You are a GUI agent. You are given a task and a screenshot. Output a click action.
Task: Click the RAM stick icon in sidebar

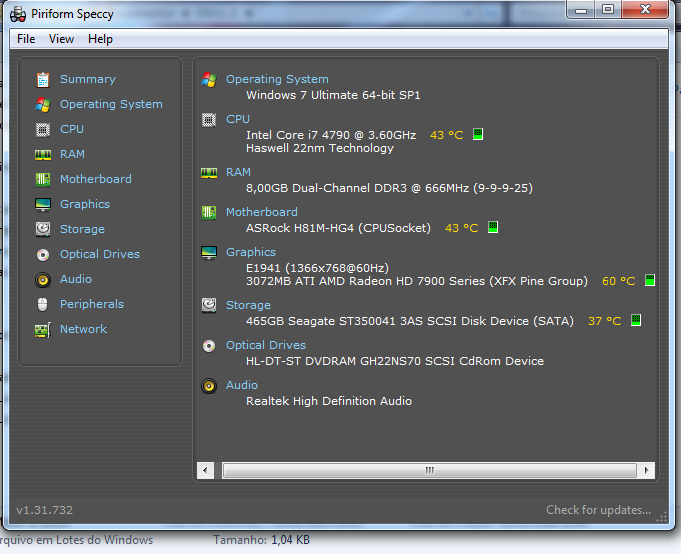[x=43, y=155]
